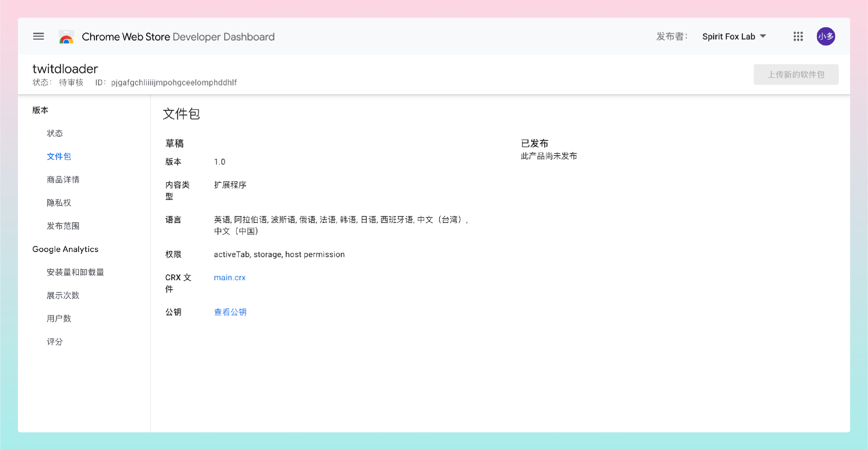Open the purple account avatar
The image size is (868, 450).
(825, 36)
